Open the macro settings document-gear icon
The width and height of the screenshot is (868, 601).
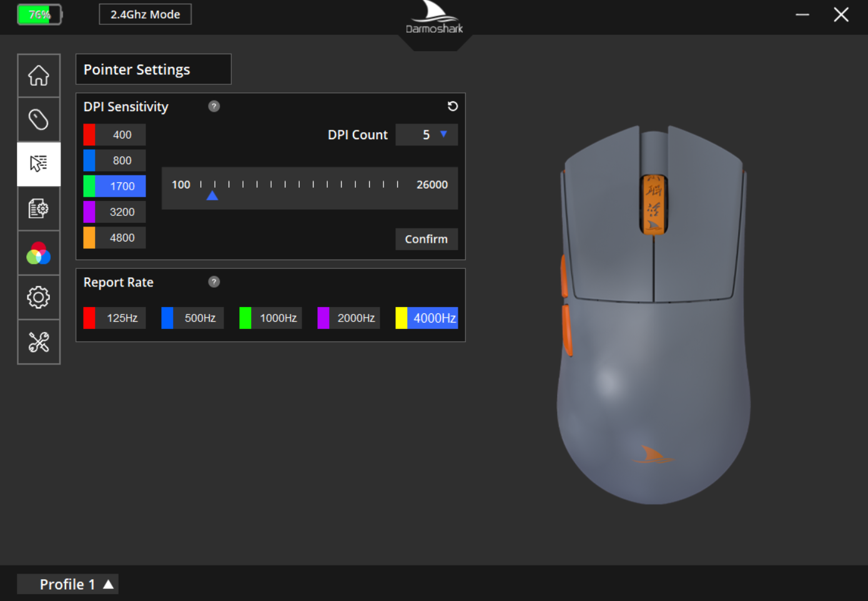[x=39, y=208]
